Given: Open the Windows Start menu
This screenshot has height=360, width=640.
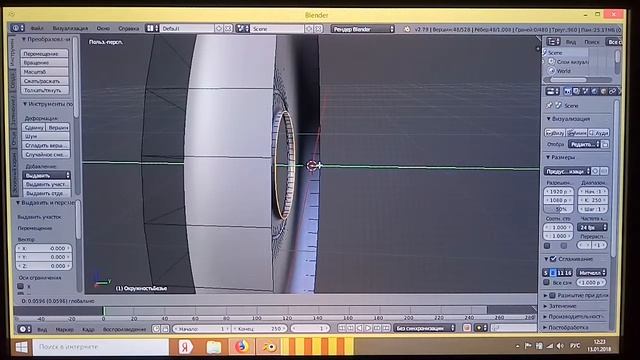Looking at the screenshot, I should click(21, 347).
